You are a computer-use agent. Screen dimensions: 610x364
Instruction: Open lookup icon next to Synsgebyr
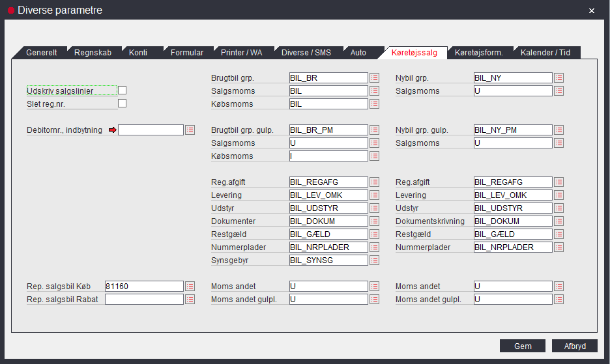(374, 260)
